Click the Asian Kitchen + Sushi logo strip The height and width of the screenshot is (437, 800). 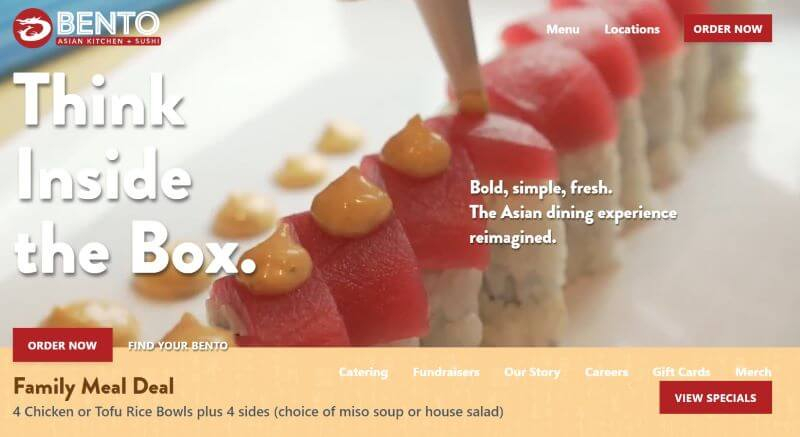coord(109,41)
